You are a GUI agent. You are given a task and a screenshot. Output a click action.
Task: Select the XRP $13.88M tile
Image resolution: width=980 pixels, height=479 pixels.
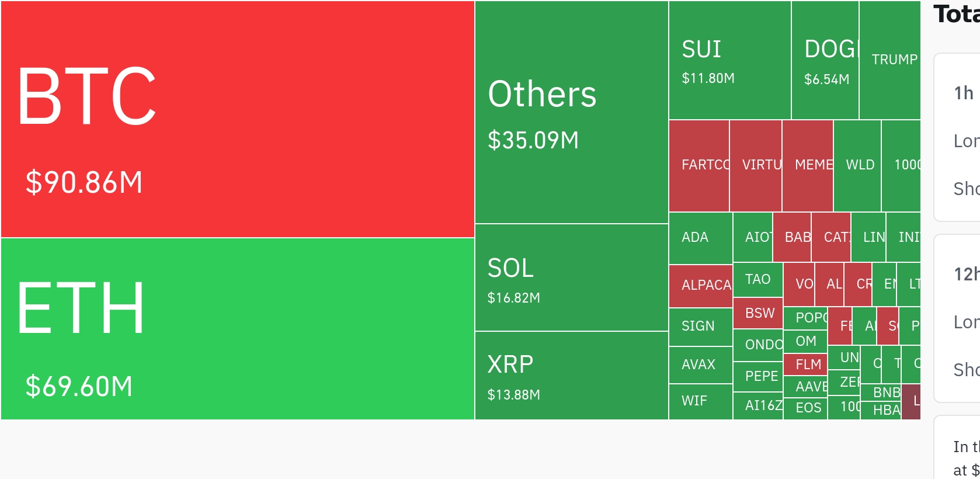point(572,376)
